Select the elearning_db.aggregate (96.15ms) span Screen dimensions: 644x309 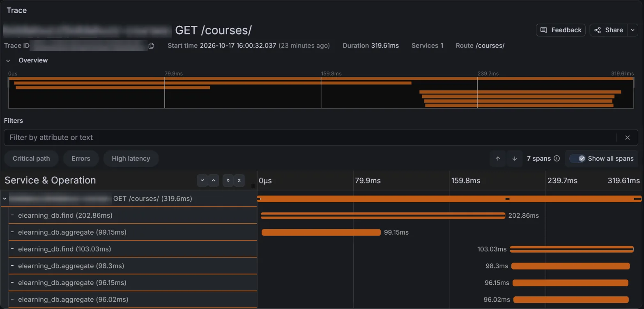click(x=132, y=283)
